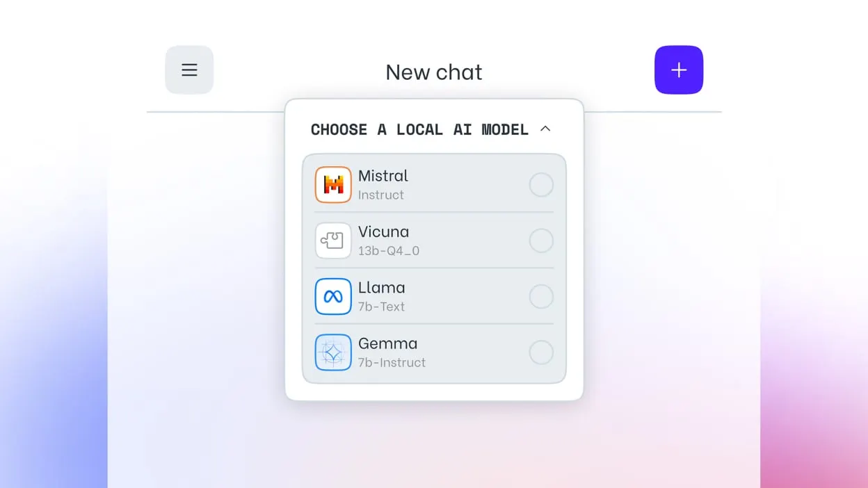Pick the Vicuna model name
868x488 pixels.
383,231
